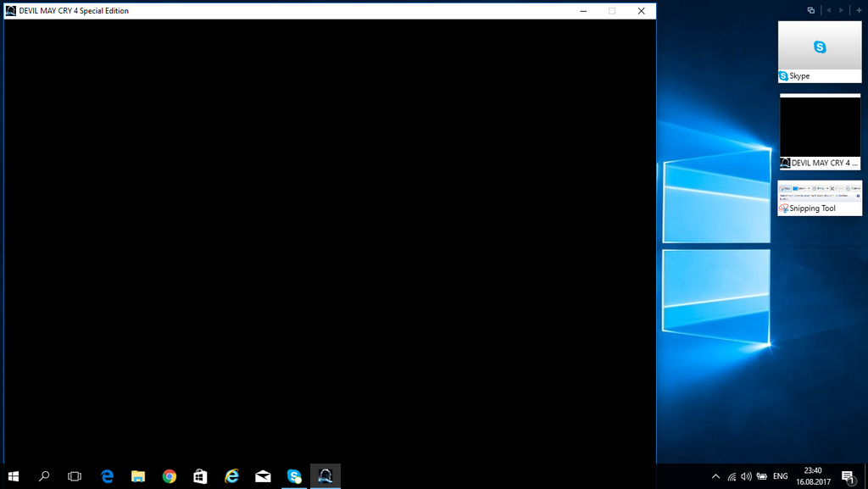
Task: Click inside the black game viewport
Action: [330, 242]
